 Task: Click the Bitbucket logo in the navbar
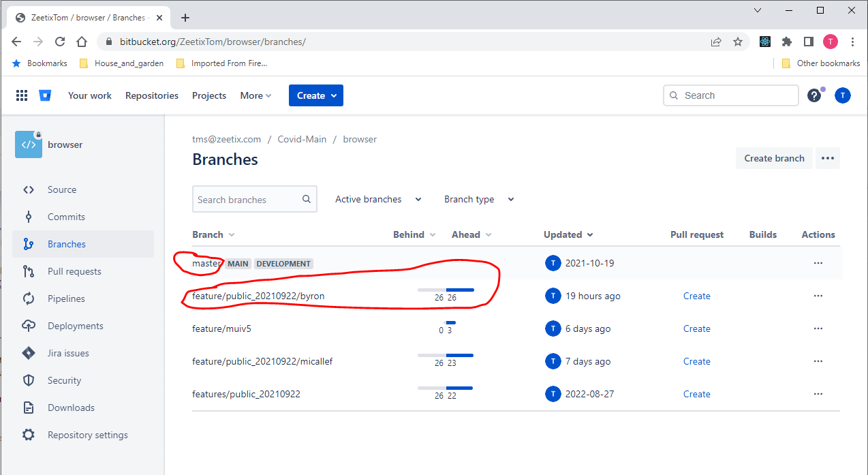[x=45, y=95]
